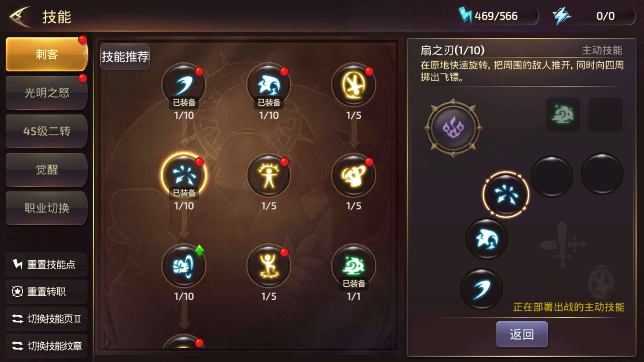Open the 45级二转 tab
644x362 pixels.
pyautogui.click(x=47, y=131)
